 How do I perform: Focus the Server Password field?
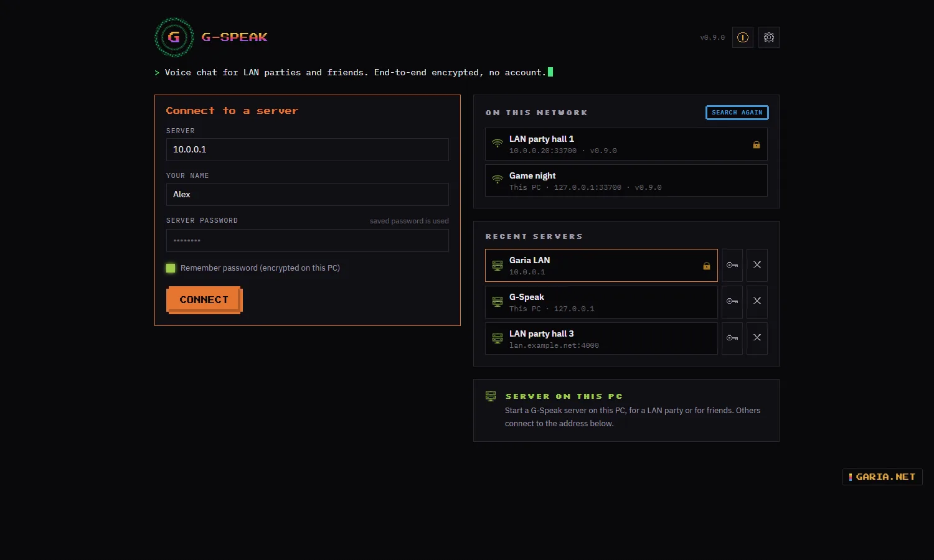click(x=308, y=241)
